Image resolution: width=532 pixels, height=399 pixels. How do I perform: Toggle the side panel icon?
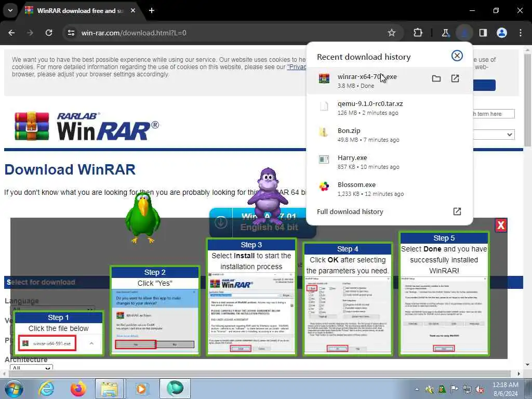click(483, 33)
